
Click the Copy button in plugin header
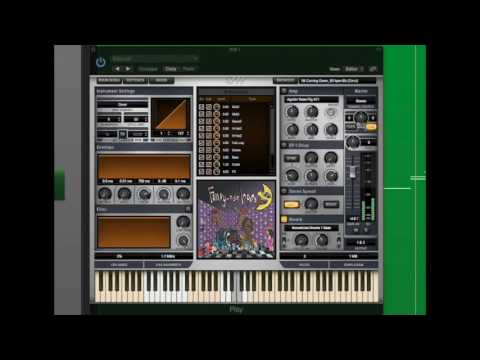point(171,69)
